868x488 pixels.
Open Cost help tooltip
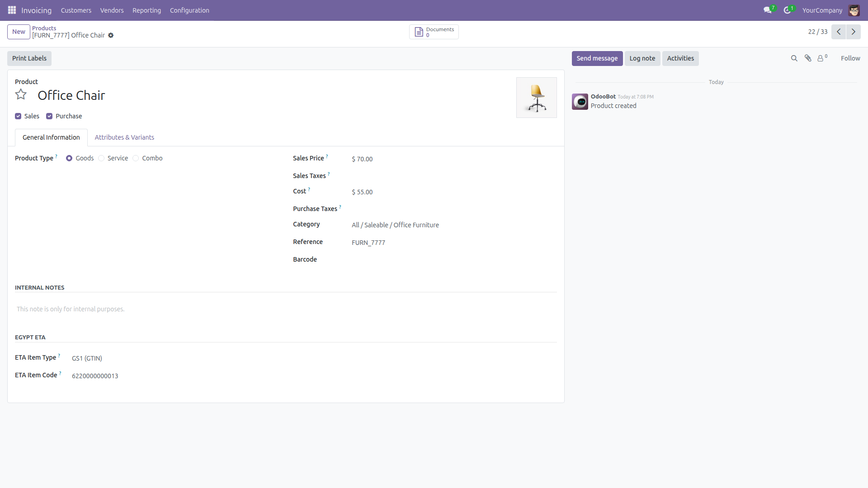point(309,189)
